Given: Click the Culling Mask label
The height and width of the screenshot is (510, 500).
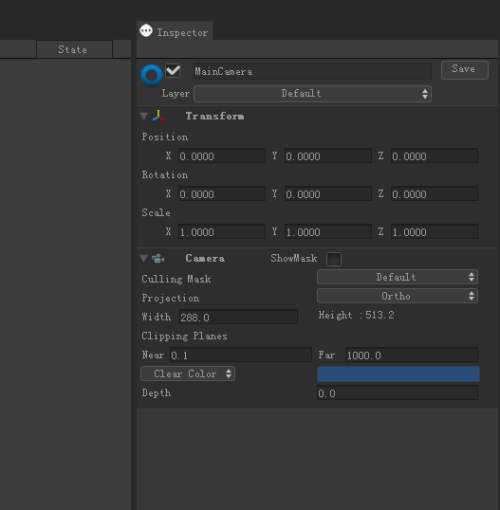Looking at the screenshot, I should click(x=176, y=279).
